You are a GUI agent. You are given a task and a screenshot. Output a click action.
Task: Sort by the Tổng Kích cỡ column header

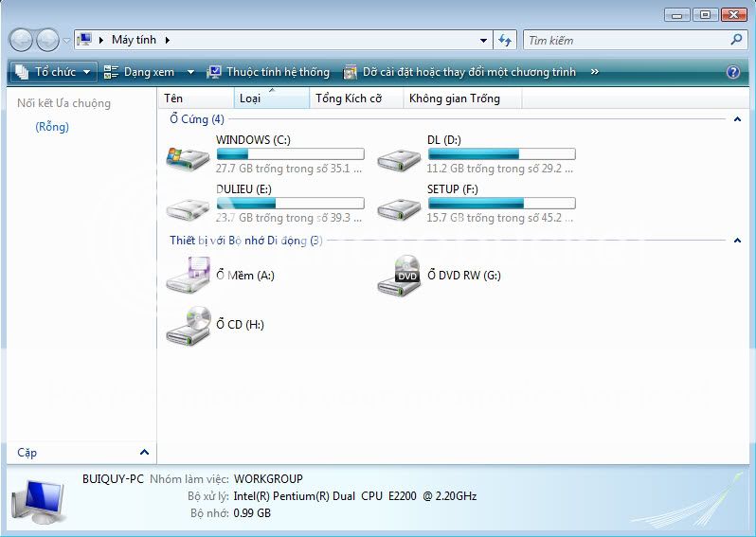pos(349,98)
